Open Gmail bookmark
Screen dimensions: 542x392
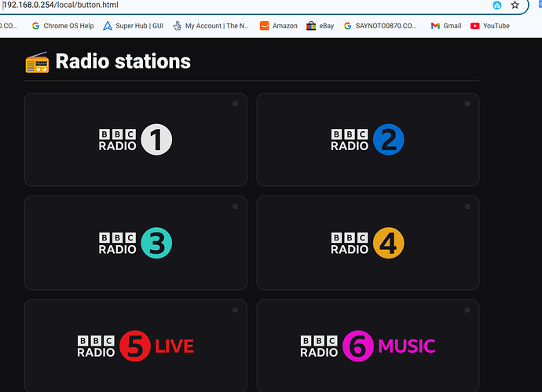[446, 26]
